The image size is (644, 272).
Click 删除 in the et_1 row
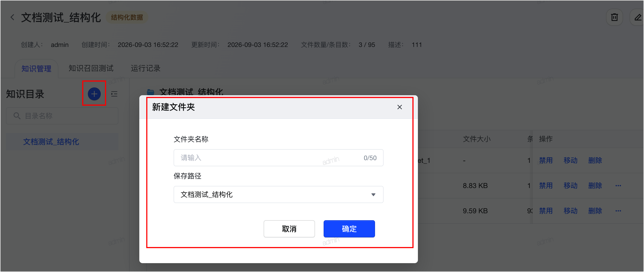595,160
